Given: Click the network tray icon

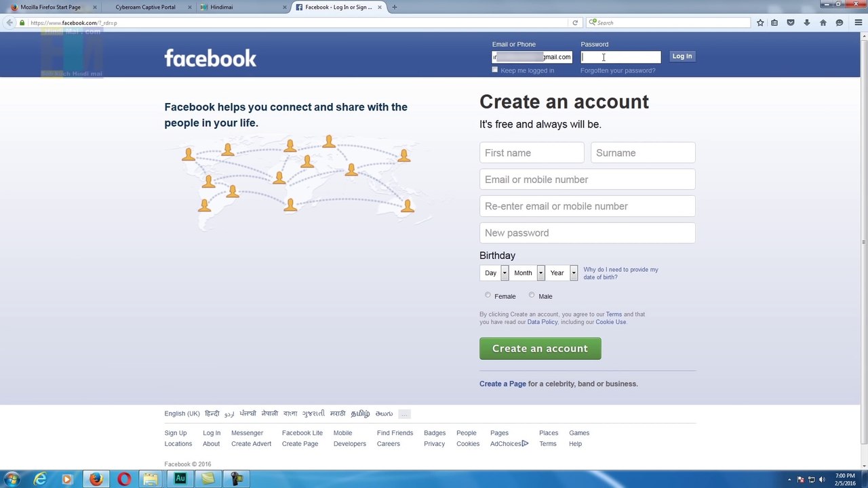Looking at the screenshot, I should point(811,480).
